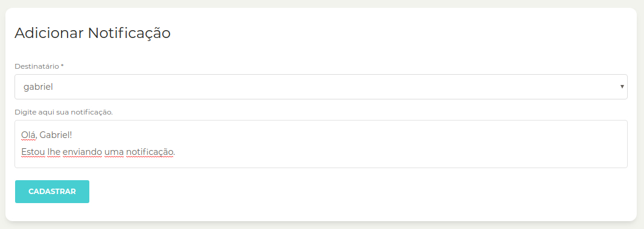Image resolution: width=644 pixels, height=229 pixels.
Task: Place cursor on the word 'Olá' in message
Action: [28, 135]
